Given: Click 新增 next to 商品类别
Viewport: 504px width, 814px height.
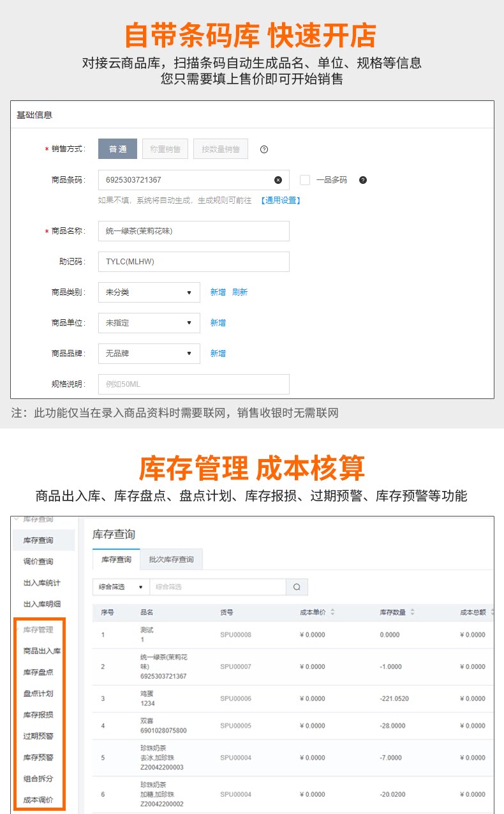Looking at the screenshot, I should 218,292.
